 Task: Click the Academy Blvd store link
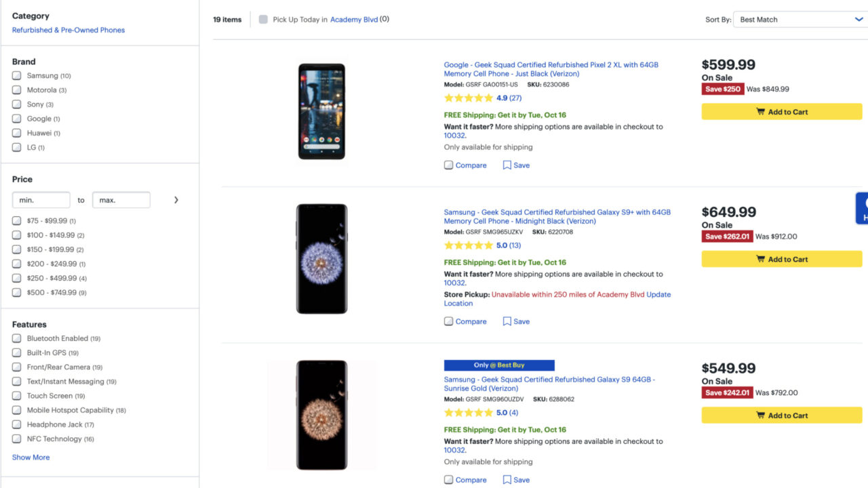(x=355, y=19)
